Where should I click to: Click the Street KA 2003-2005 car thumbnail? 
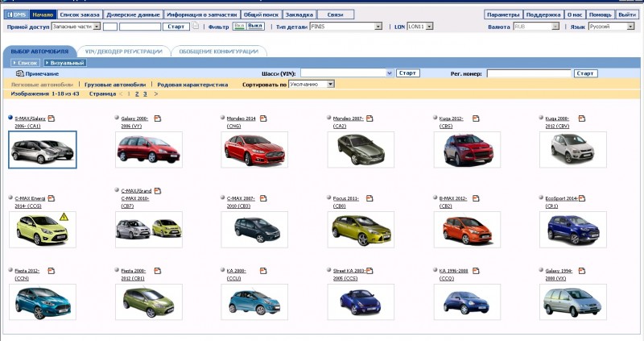[361, 301]
